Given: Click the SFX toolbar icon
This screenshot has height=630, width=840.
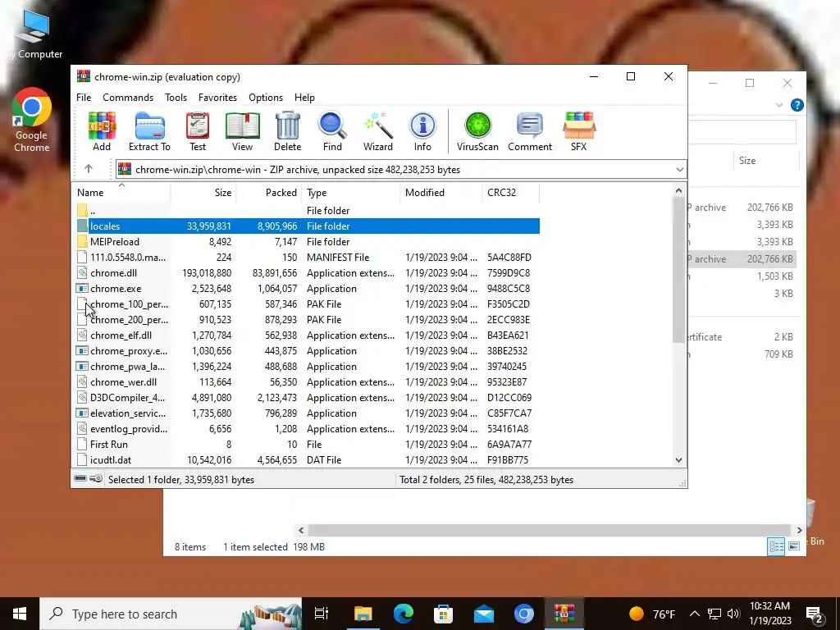Looking at the screenshot, I should pyautogui.click(x=578, y=131).
